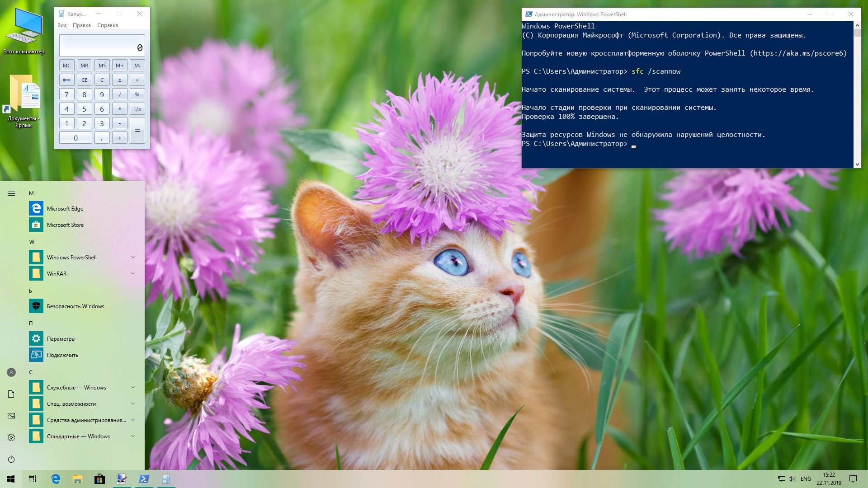Open the Справка menu in Calculator
This screenshot has height=488, width=868.
click(x=108, y=25)
